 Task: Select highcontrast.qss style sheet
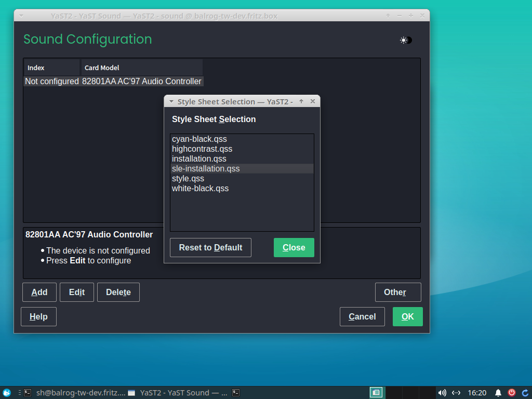[x=242, y=149]
